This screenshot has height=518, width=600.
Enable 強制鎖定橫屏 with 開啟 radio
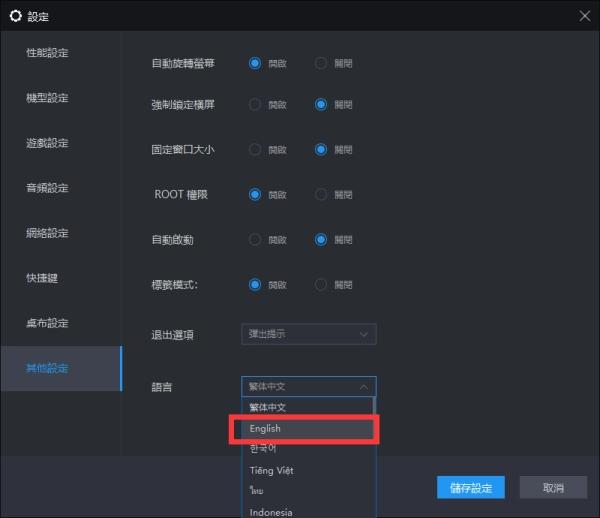point(254,104)
